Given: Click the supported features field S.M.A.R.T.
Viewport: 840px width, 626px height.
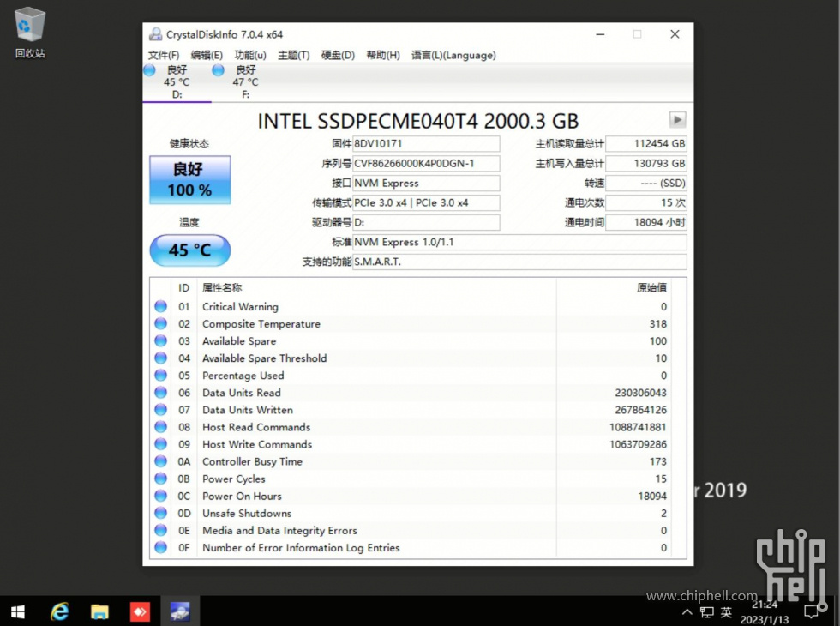Looking at the screenshot, I should click(x=519, y=262).
